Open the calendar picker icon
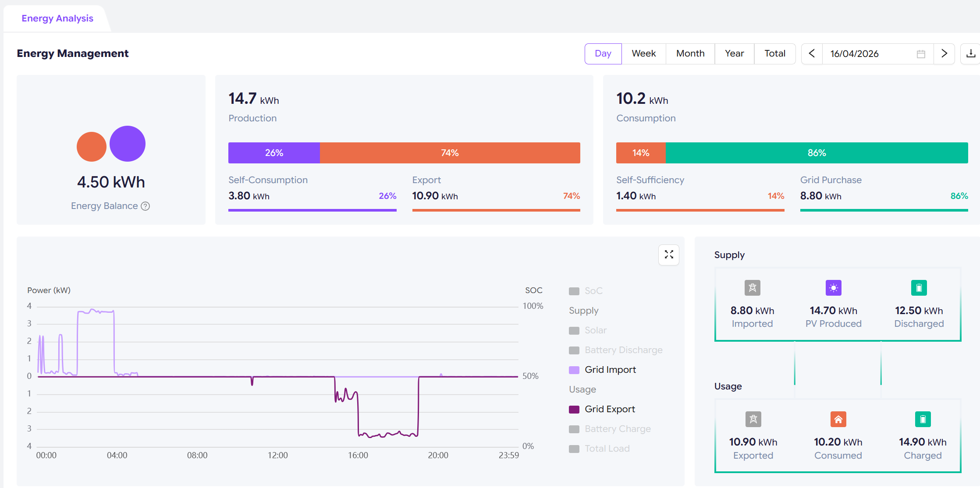 coord(921,54)
